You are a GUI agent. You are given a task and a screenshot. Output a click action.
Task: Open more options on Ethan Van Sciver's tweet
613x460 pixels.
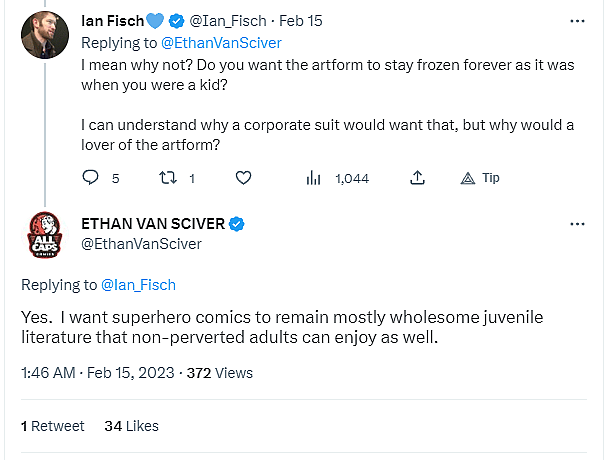pos(577,224)
